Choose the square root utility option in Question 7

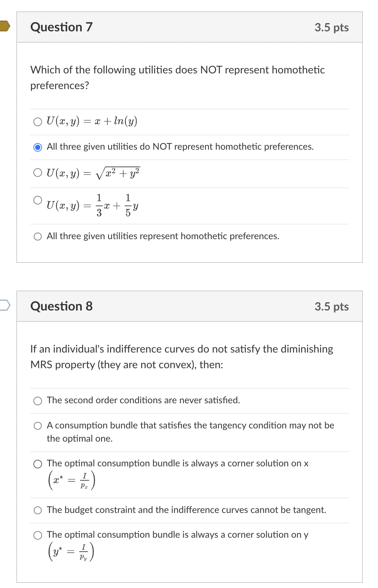[38, 172]
